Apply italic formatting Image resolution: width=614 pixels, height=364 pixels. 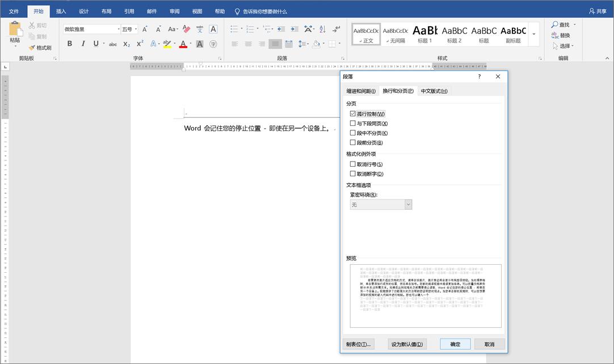point(83,44)
